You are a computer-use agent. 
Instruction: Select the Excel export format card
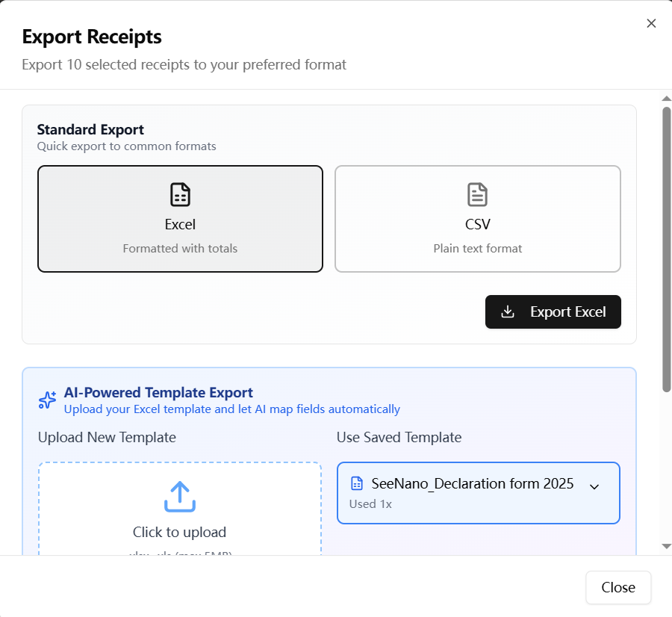coord(180,218)
